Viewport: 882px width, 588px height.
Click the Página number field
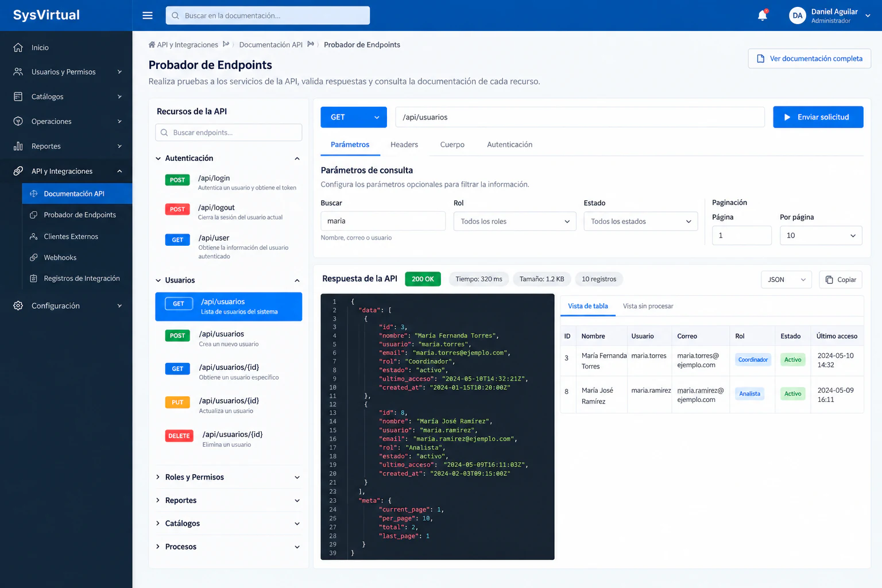click(x=742, y=235)
